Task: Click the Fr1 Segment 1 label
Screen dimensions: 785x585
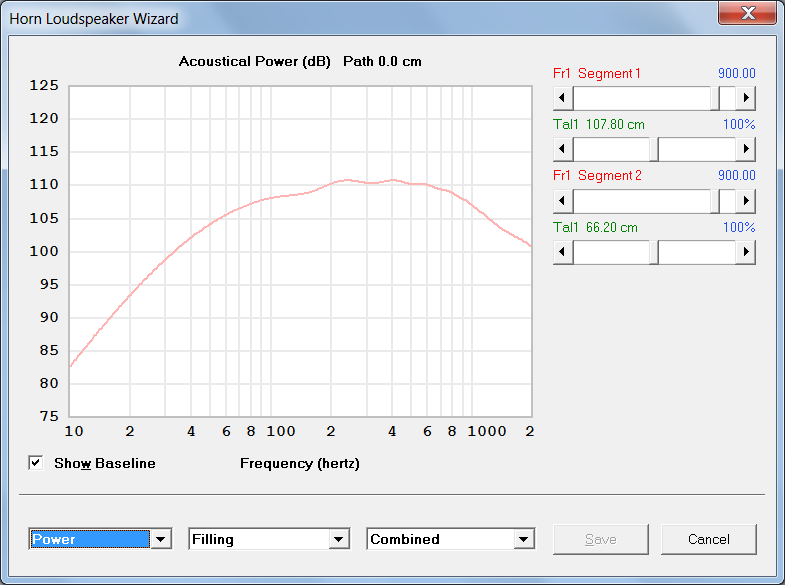Action: pyautogui.click(x=596, y=74)
